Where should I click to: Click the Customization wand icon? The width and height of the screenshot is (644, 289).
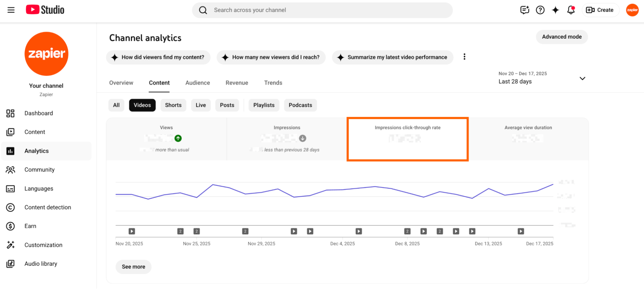tap(10, 245)
